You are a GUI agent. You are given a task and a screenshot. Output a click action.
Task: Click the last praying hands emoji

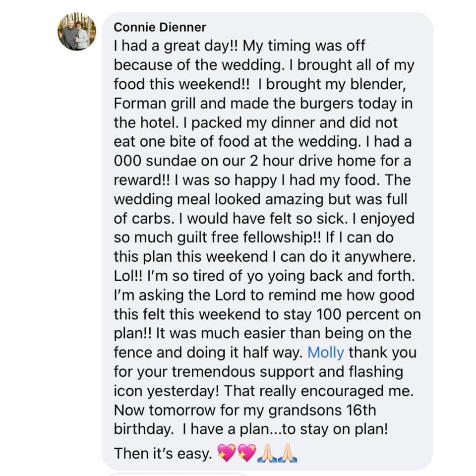point(288,453)
